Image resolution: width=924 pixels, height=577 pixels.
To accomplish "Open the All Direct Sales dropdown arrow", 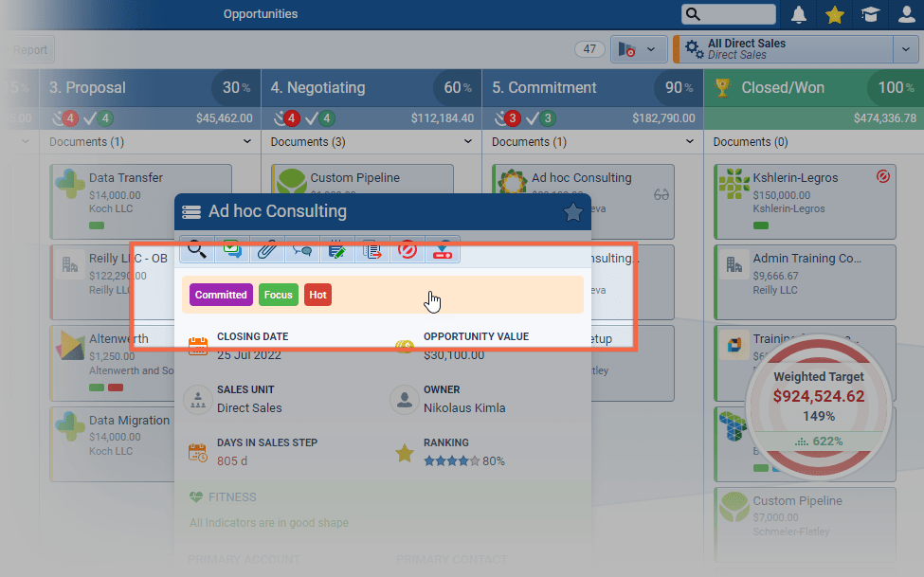I will (905, 49).
